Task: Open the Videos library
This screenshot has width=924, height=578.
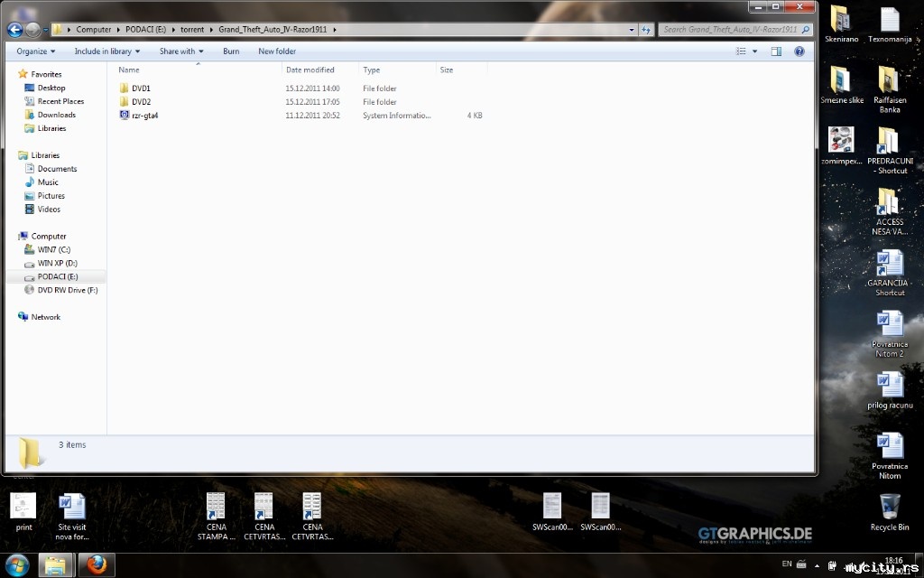Action: (49, 210)
